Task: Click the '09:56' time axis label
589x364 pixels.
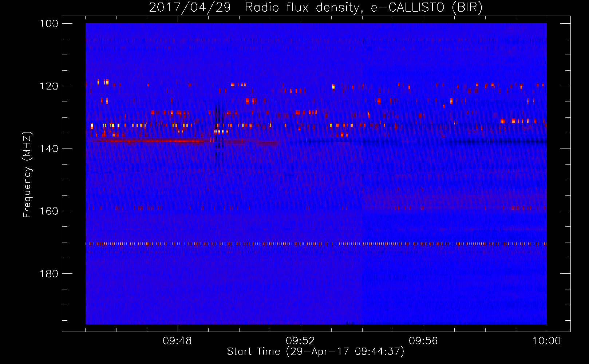Action: [x=423, y=341]
